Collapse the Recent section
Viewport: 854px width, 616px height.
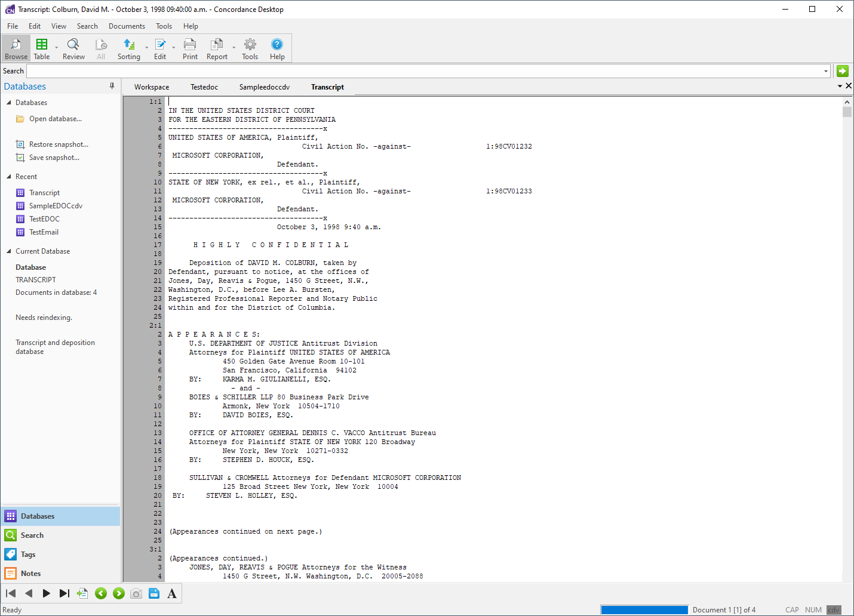9,177
